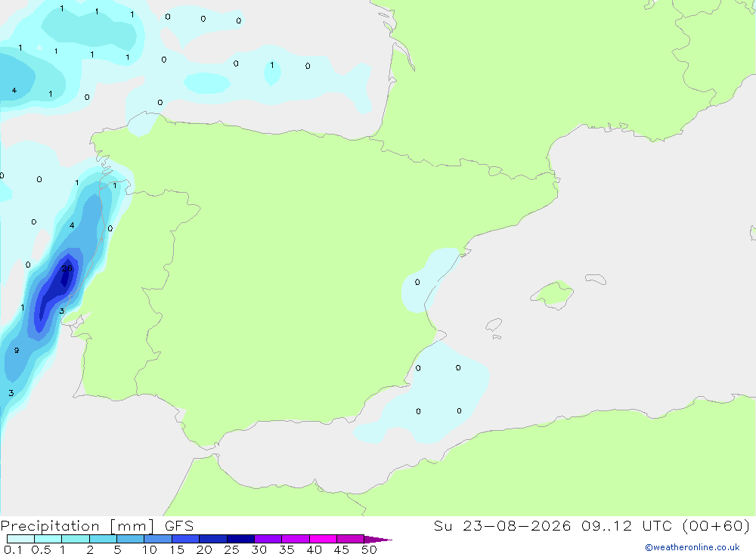Pick the legend swatch between 5 and 10
The height and width of the screenshot is (554, 756).
point(131,539)
